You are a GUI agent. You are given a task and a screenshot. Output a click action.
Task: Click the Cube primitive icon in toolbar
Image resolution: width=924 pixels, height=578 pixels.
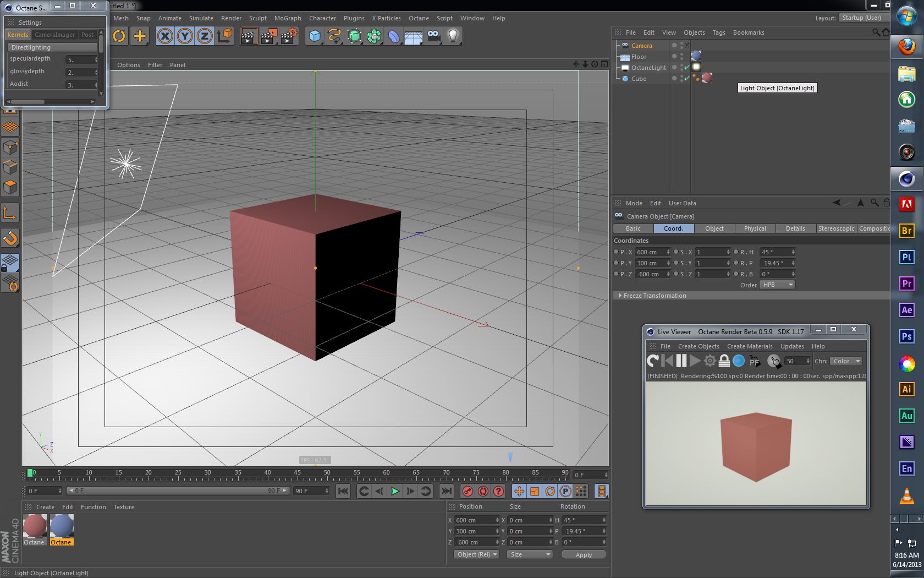(315, 36)
